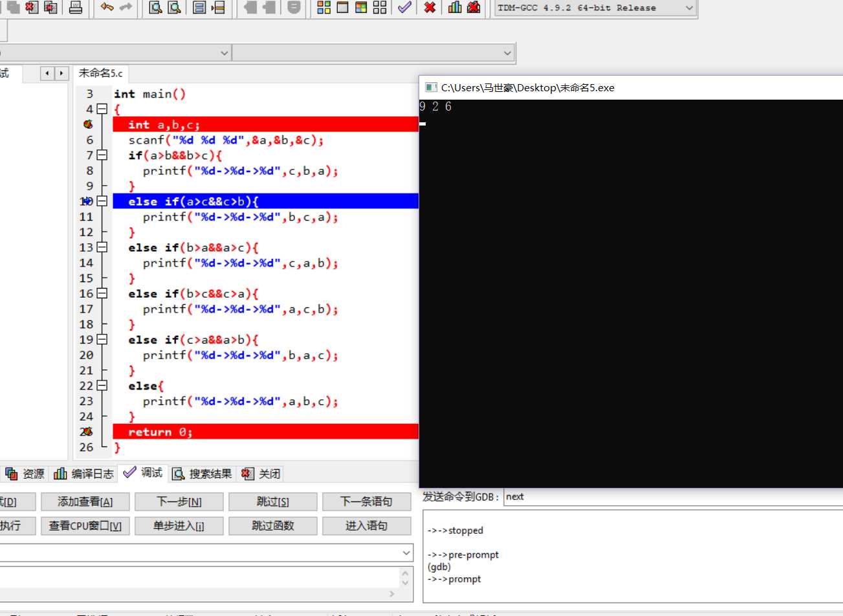Click the Close All files toolbar icon
The height and width of the screenshot is (616, 843).
[51, 7]
